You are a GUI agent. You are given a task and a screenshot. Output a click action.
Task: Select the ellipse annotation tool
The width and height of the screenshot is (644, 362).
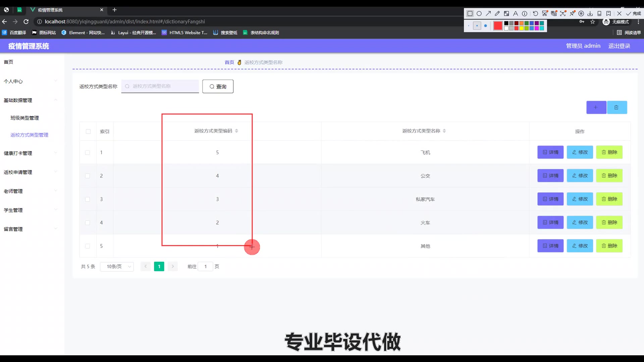479,14
